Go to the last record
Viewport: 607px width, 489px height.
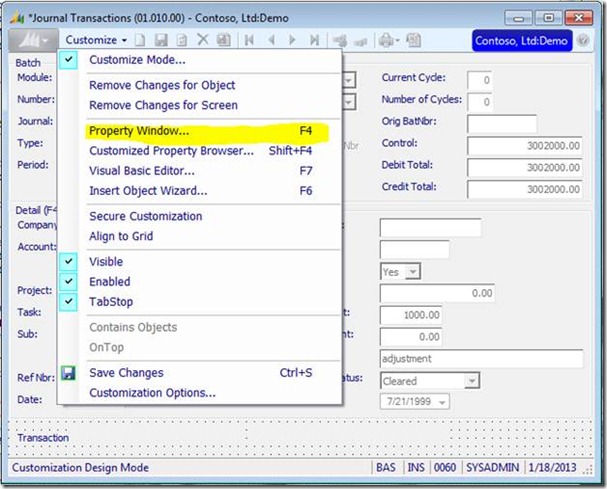click(314, 40)
